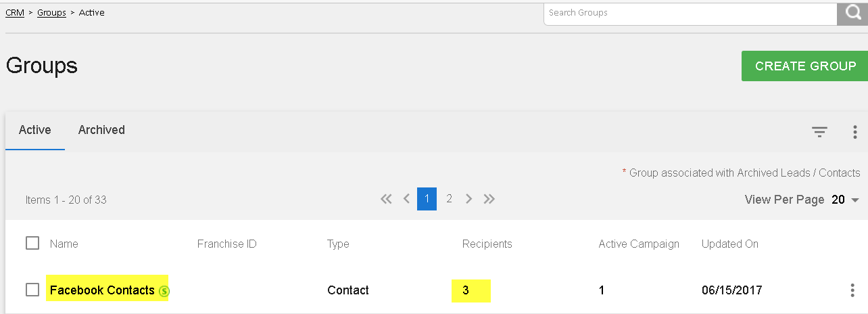
Task: Go to page 2
Action: [449, 199]
